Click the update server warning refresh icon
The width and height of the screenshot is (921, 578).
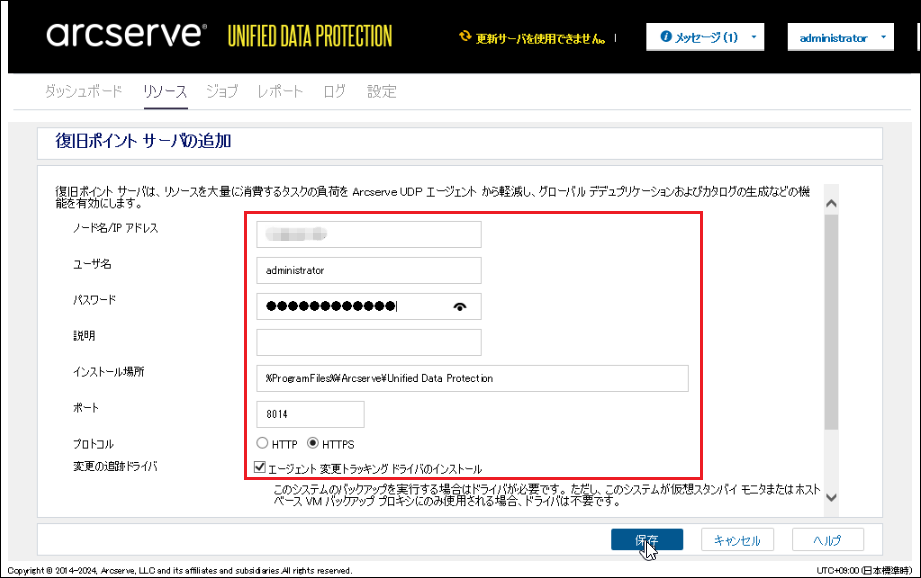[x=465, y=36]
